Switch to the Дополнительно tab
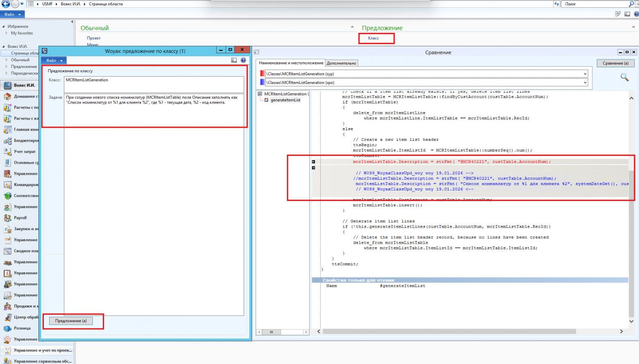 pyautogui.click(x=341, y=63)
